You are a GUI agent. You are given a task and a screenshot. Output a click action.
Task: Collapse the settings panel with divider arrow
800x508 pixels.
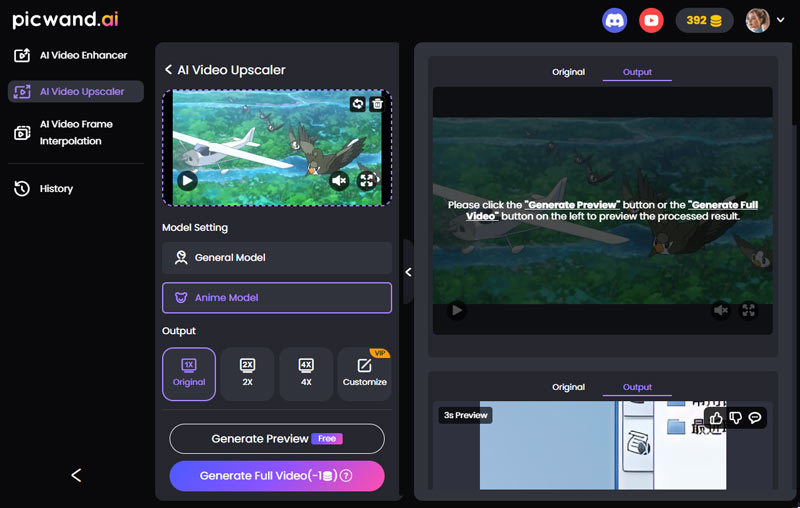coord(408,272)
